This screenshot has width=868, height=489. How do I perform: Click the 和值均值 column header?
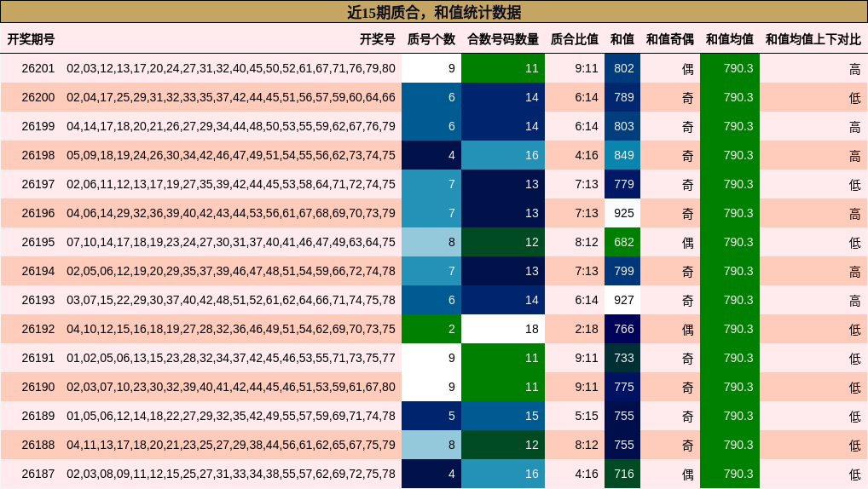pos(730,39)
